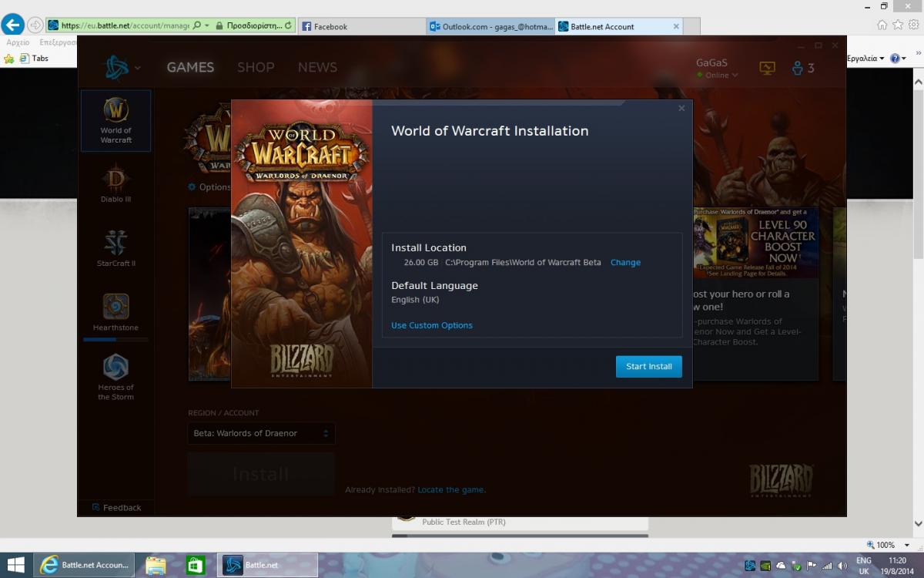Open the yellow monitor notification icon

767,68
